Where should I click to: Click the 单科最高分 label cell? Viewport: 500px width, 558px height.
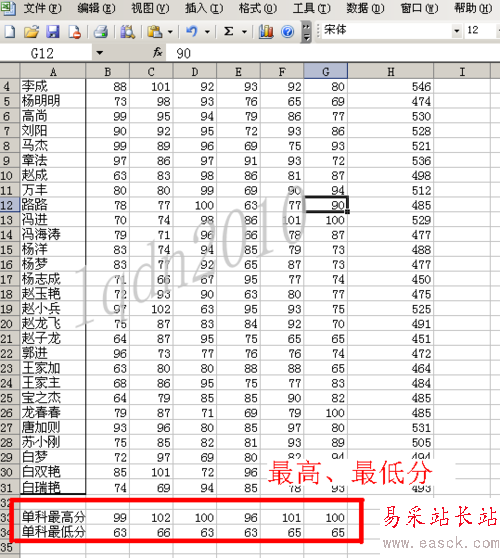(53, 517)
